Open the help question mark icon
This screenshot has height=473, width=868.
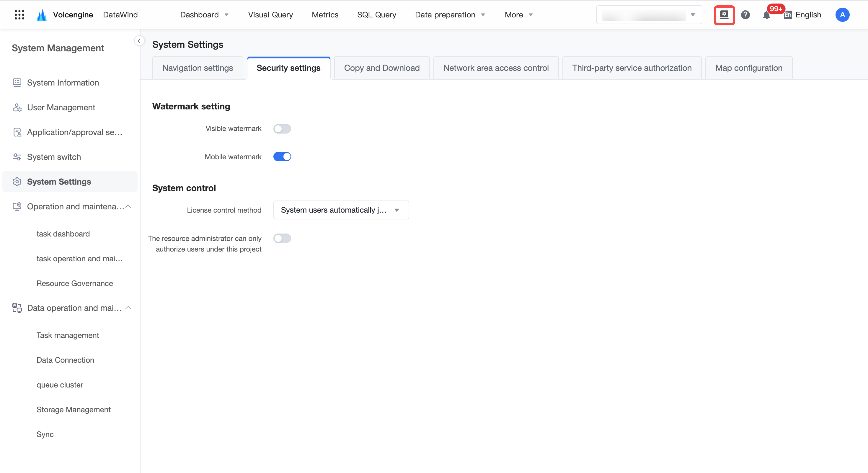(745, 15)
